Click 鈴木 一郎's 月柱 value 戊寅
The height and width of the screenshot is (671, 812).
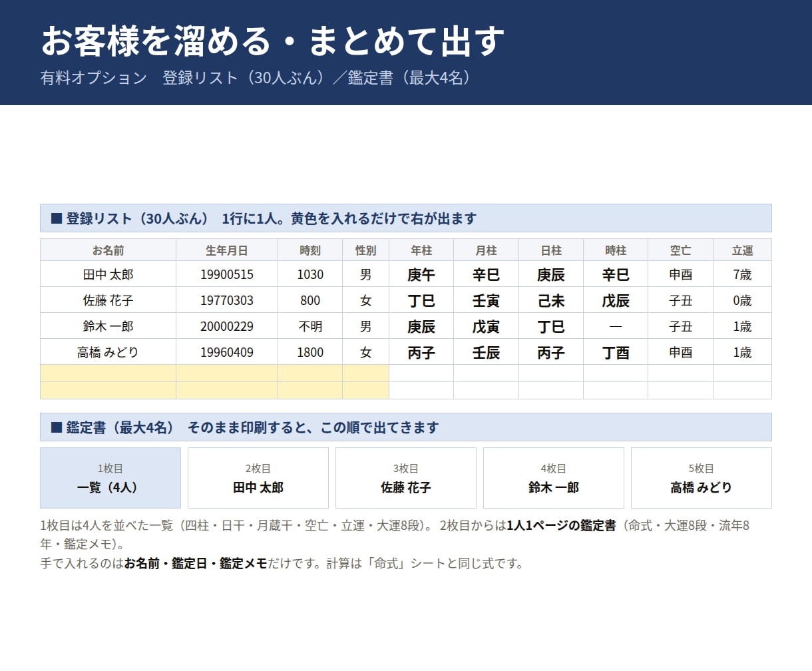pyautogui.click(x=487, y=326)
